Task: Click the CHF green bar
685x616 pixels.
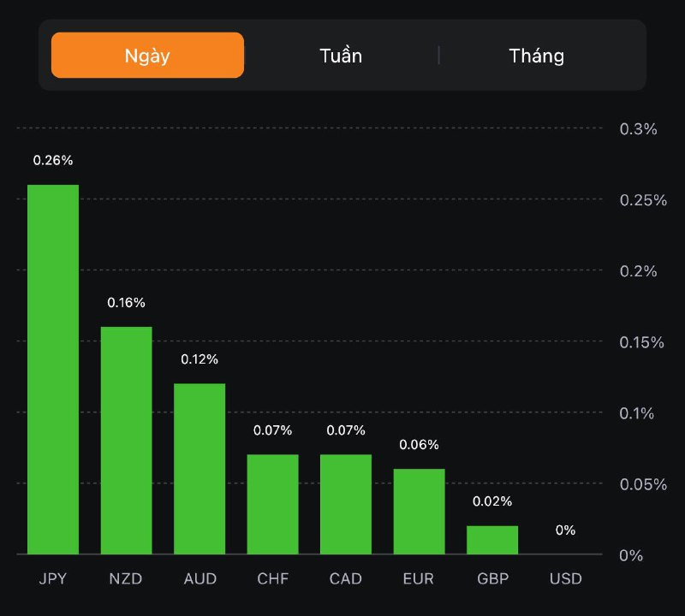Action: pyautogui.click(x=273, y=504)
